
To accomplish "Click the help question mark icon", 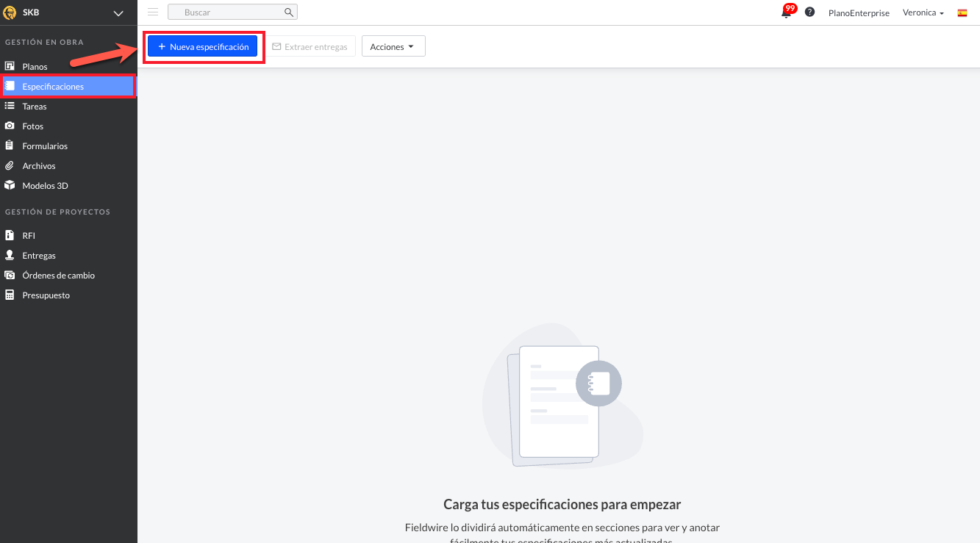I will [809, 12].
